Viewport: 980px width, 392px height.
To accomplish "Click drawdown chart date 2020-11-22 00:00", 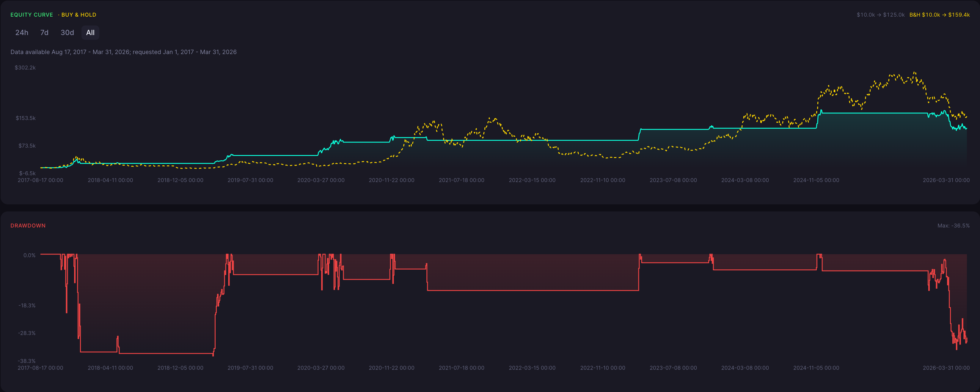I will (x=392, y=368).
